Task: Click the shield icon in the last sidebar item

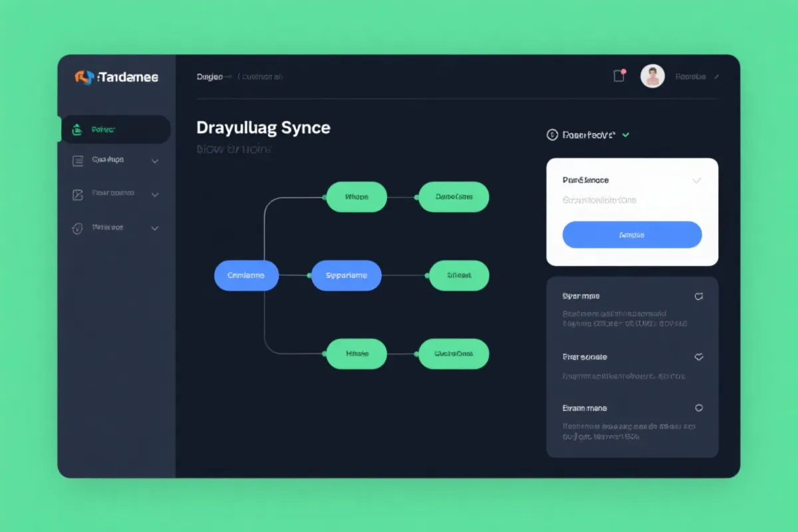Action: tap(77, 228)
